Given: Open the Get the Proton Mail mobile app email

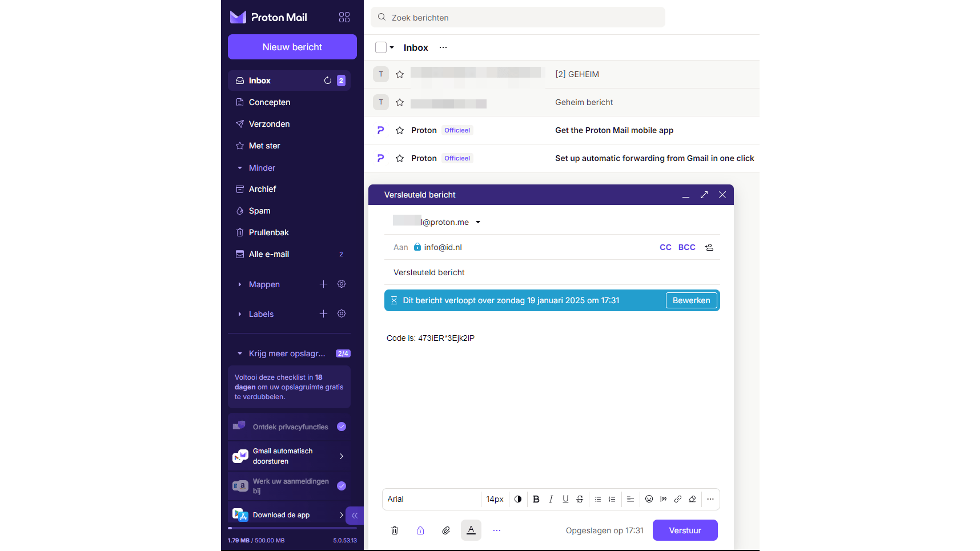Looking at the screenshot, I should pyautogui.click(x=562, y=130).
